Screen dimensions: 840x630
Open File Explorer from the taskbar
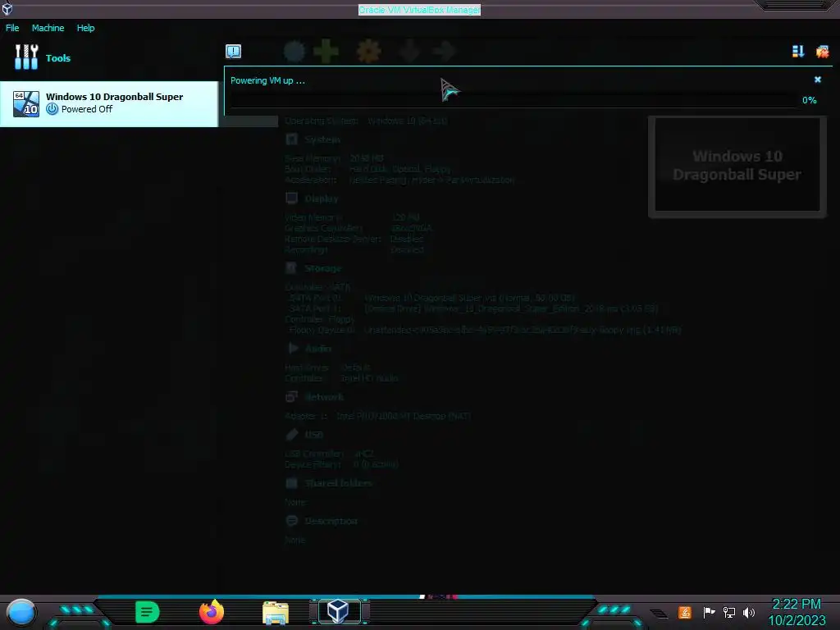pos(276,612)
